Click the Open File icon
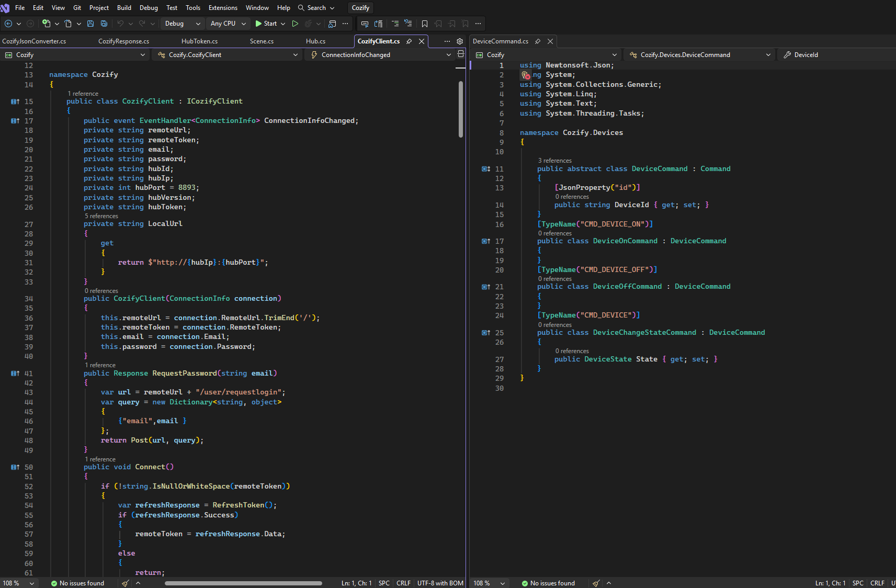The height and width of the screenshot is (588, 896). point(68,24)
